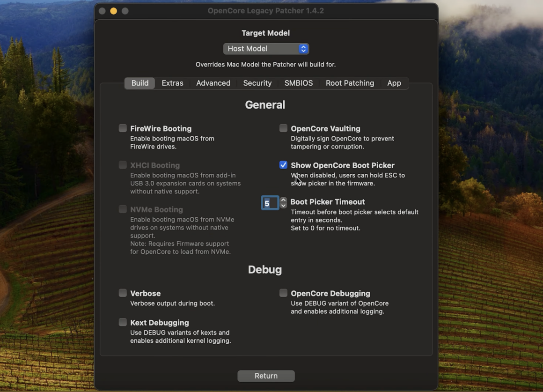Image resolution: width=543 pixels, height=392 pixels.
Task: Switch to the Advanced tab
Action: pyautogui.click(x=213, y=83)
